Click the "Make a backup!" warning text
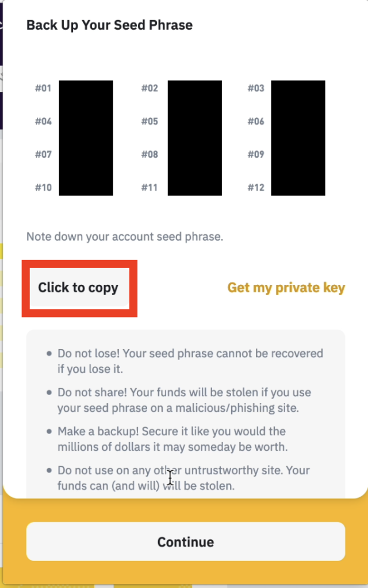368x588 pixels. (172, 439)
